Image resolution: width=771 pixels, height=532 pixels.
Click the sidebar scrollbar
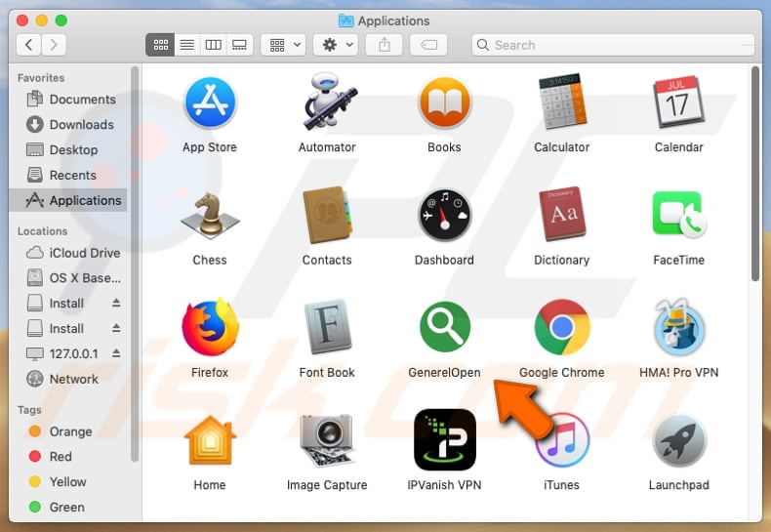135,265
